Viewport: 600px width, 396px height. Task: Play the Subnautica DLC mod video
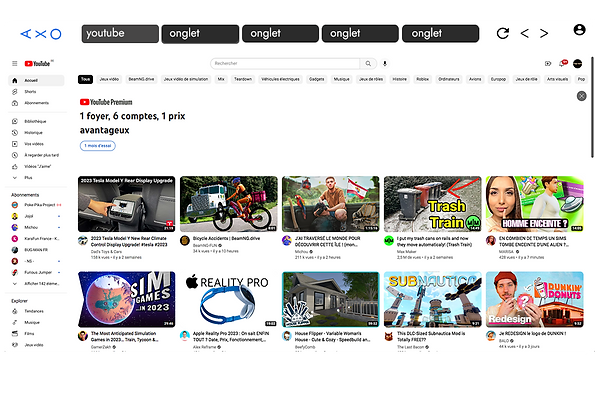[433, 300]
